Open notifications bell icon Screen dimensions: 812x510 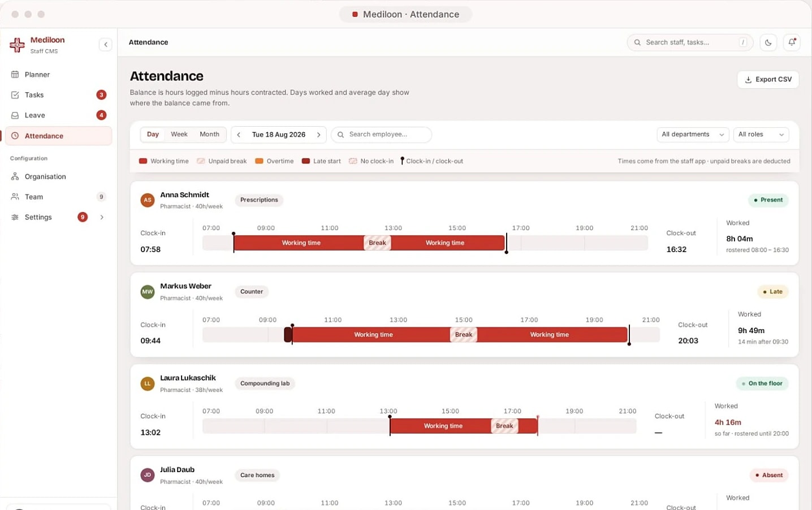[x=792, y=42]
